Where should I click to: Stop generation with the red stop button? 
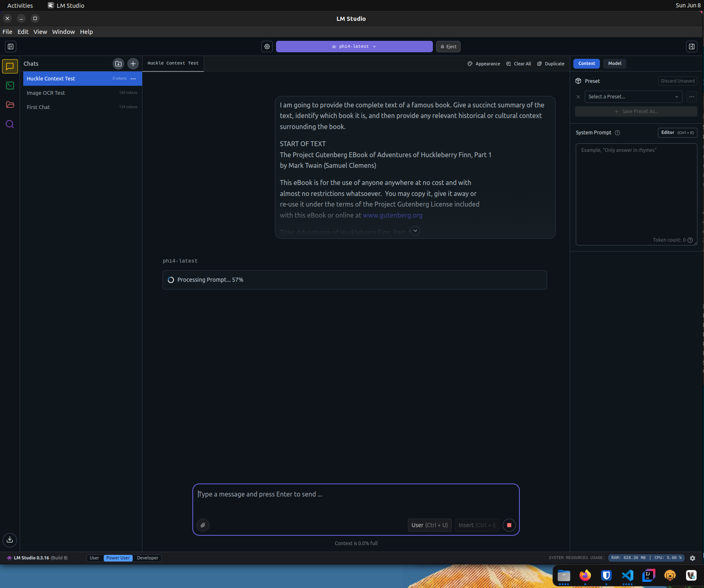[509, 525]
